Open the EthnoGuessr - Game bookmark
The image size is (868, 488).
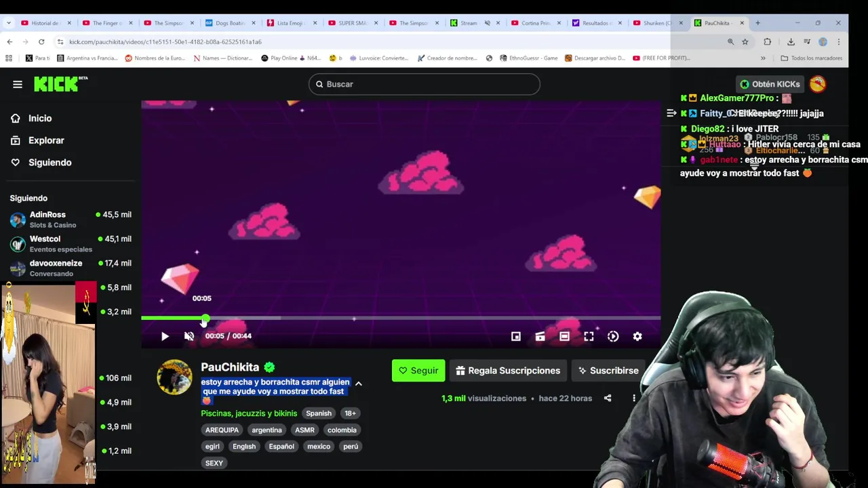coord(528,58)
